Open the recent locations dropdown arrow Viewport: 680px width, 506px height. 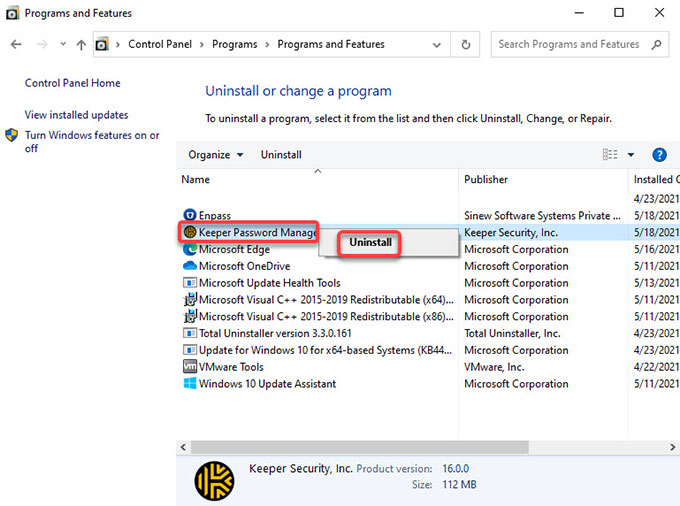point(63,44)
